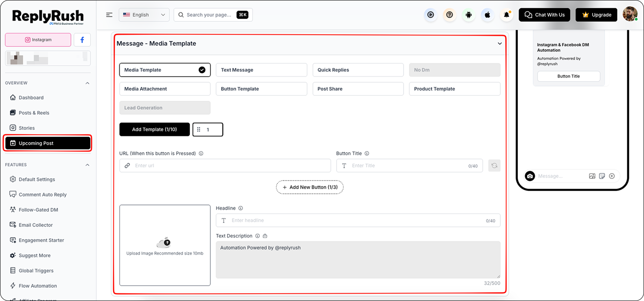The image size is (644, 301).
Task: Click the refresh icon beside Button Title
Action: (494, 166)
